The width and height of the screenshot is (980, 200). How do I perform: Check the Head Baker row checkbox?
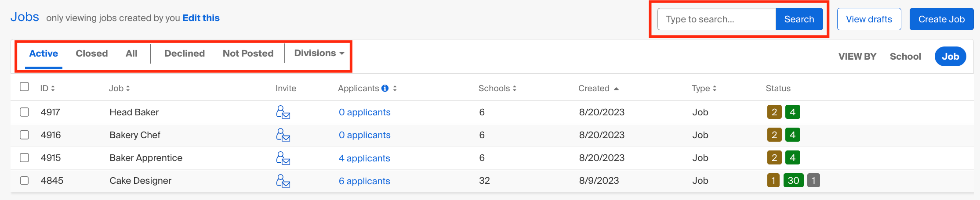click(25, 112)
